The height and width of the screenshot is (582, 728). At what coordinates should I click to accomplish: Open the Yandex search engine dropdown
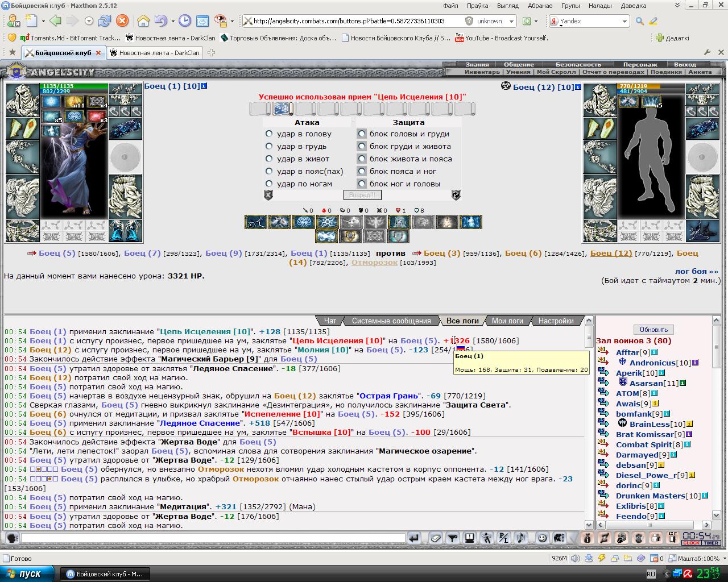624,21
